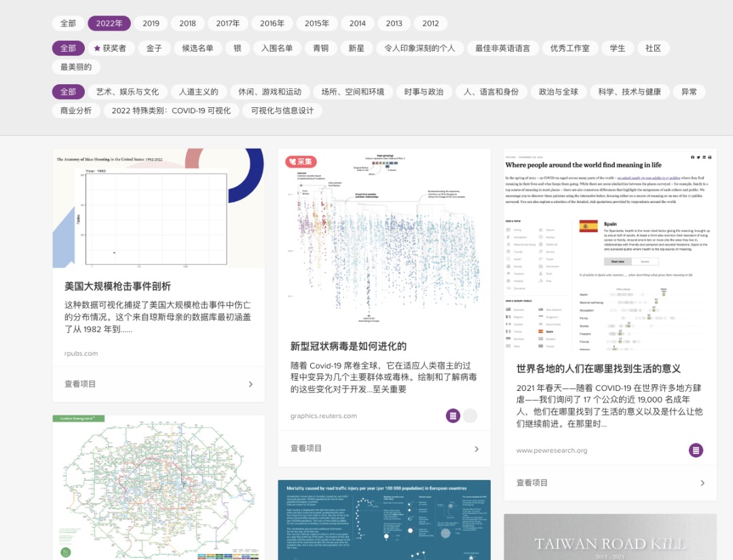Screen dimensions: 733x560
Task: Filter by 商业分析 category
Action: 76,111
